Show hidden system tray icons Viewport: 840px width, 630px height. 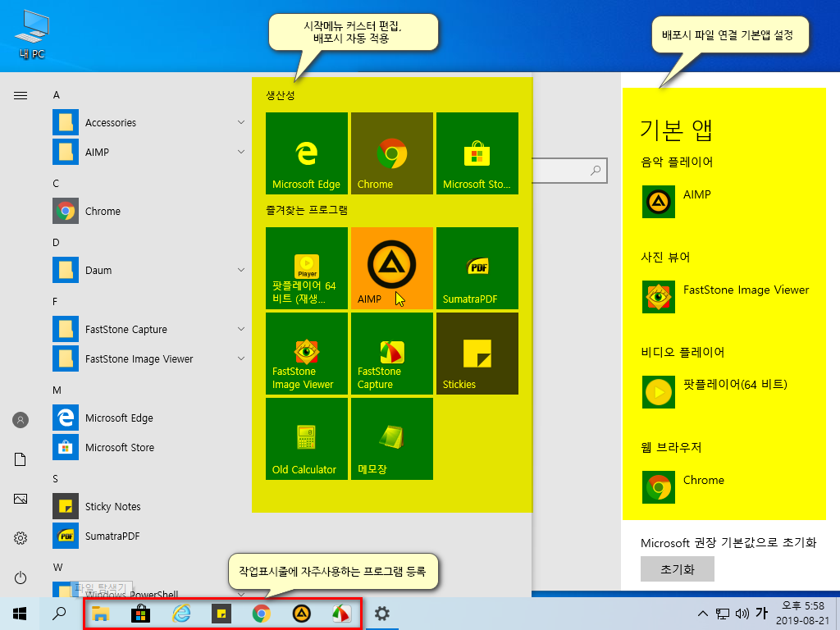(x=703, y=614)
